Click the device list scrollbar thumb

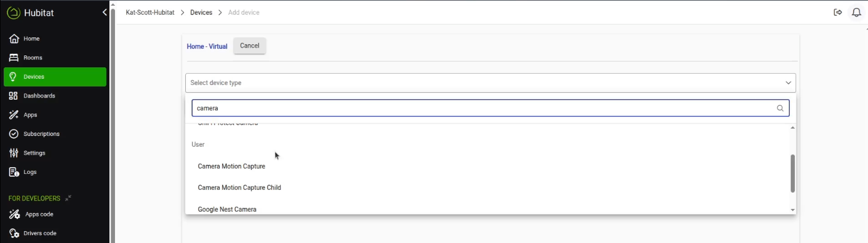[x=793, y=173]
